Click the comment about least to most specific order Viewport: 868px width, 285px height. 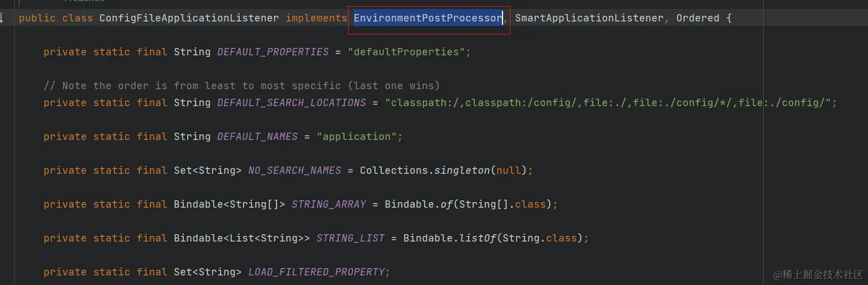tap(241, 86)
